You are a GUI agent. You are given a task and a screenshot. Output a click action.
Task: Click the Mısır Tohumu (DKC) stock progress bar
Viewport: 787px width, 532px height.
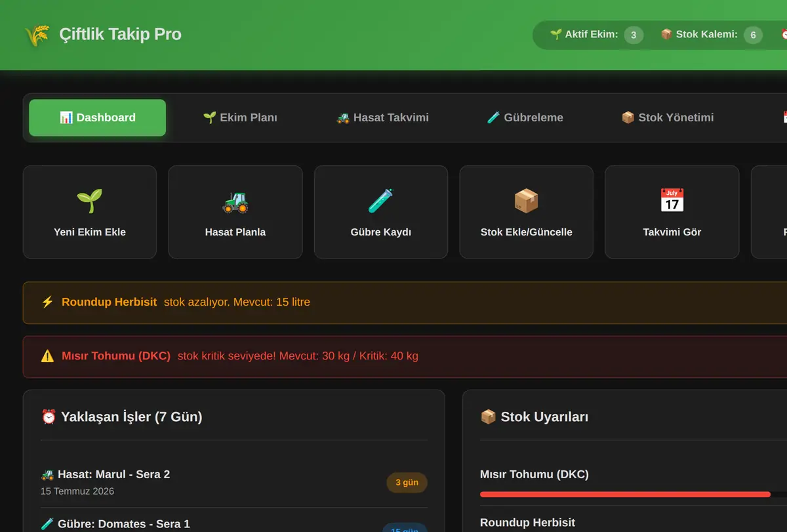pyautogui.click(x=634, y=494)
